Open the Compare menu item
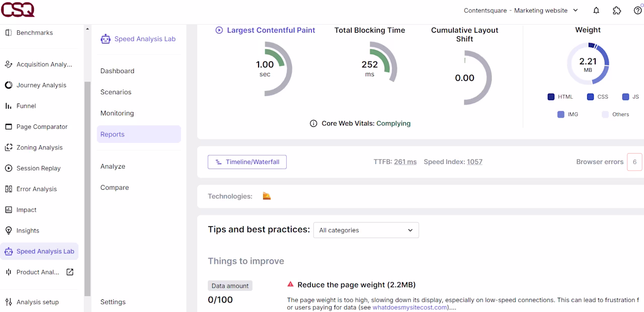The image size is (644, 312). [x=139, y=188]
